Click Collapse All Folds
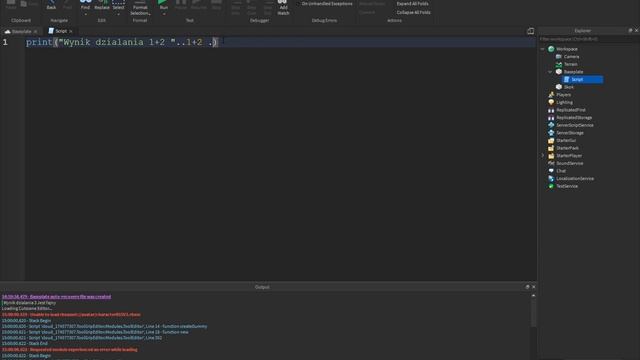The width and height of the screenshot is (640, 360). click(x=413, y=12)
